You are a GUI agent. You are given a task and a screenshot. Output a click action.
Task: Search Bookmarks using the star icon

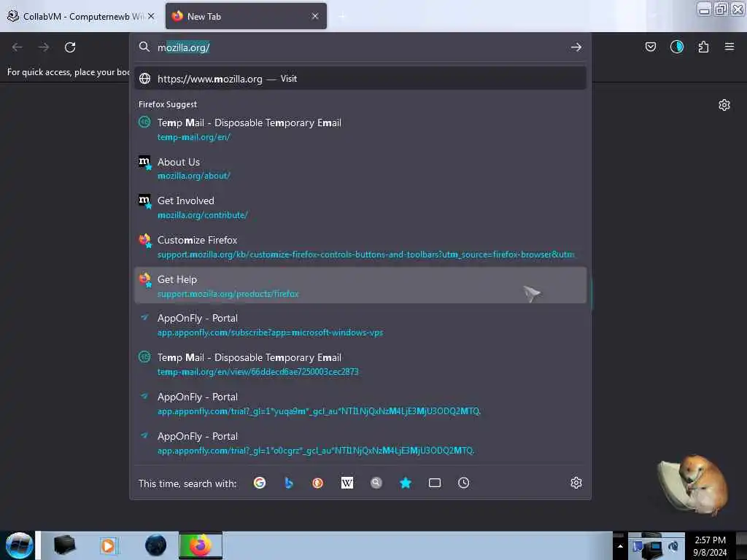click(406, 483)
